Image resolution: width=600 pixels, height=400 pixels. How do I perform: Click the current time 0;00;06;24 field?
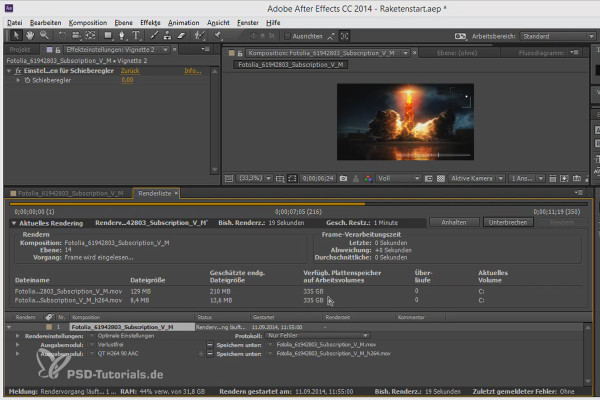tap(318, 178)
